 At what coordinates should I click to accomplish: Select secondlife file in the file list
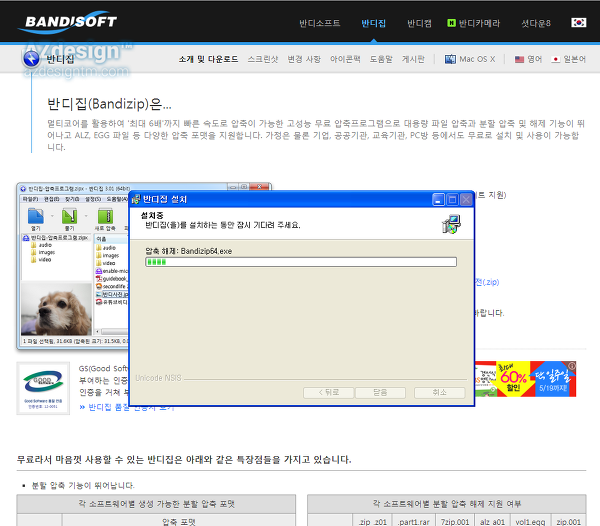tap(112, 286)
